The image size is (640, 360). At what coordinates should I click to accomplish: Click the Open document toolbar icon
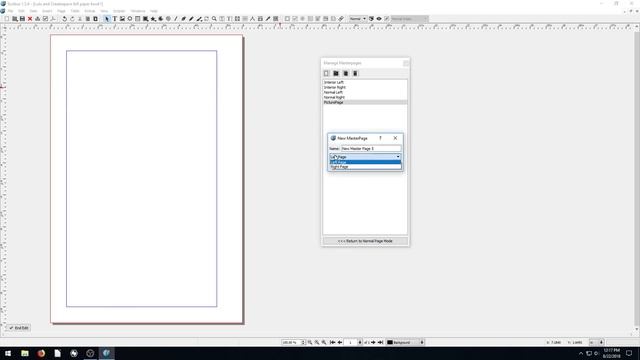pyautogui.click(x=15, y=19)
